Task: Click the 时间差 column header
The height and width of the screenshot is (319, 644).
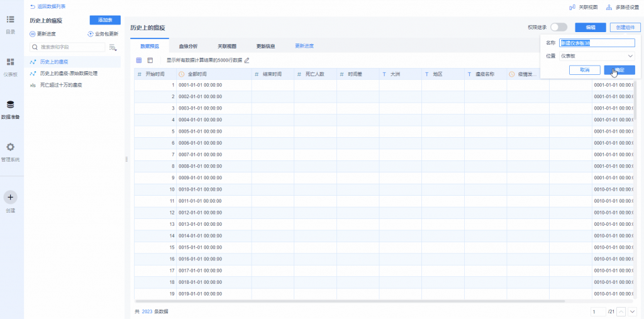Action: point(358,74)
